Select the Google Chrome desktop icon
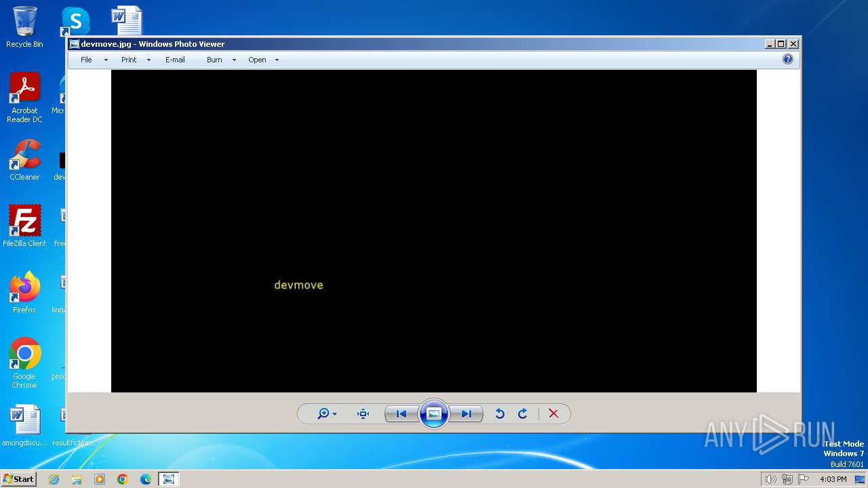This screenshot has width=868, height=488. [24, 363]
